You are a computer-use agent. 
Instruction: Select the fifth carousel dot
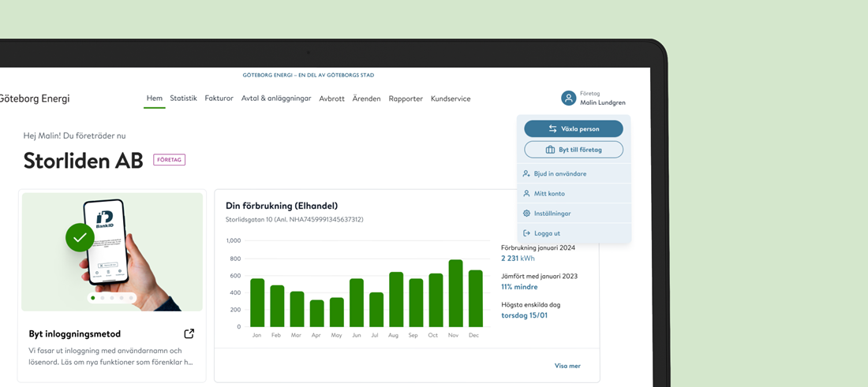click(x=131, y=298)
